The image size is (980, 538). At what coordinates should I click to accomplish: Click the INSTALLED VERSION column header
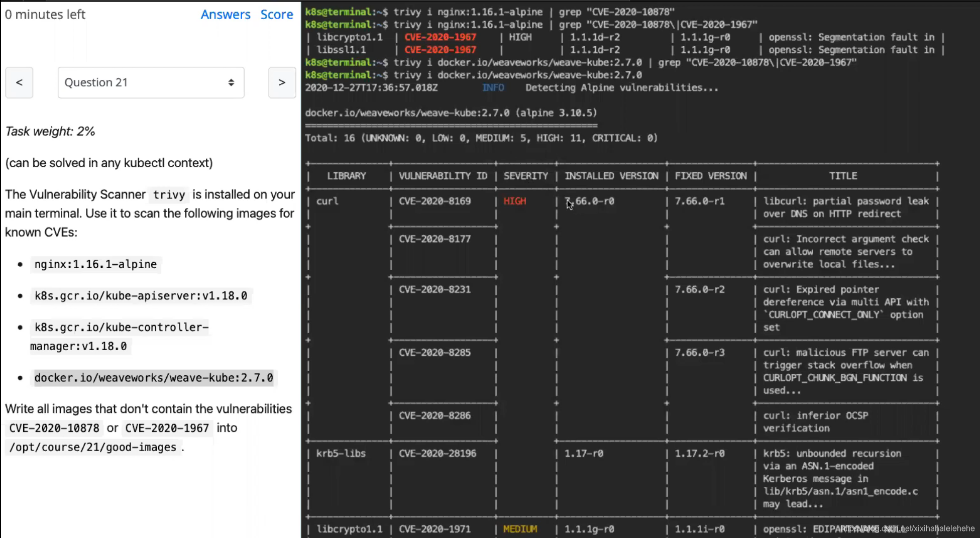611,176
